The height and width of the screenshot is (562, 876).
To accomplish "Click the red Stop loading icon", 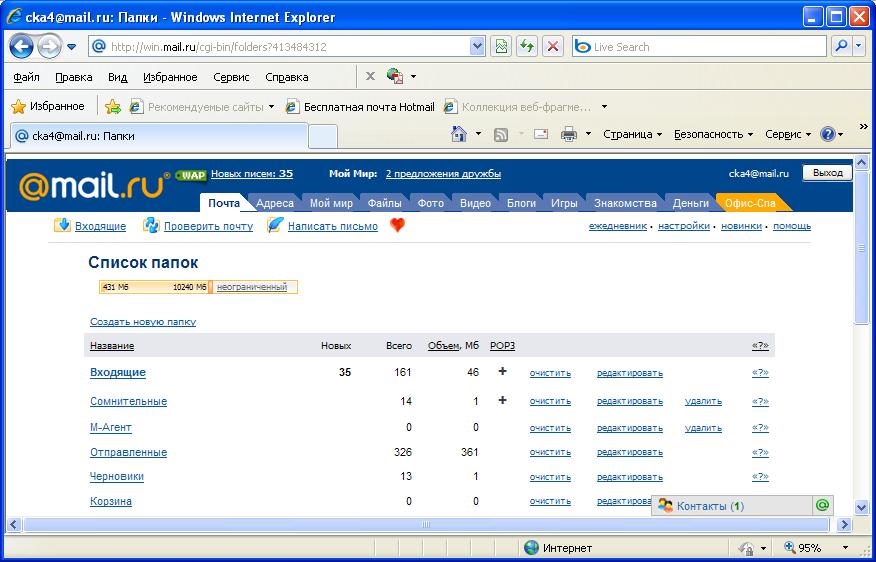I will 552,47.
